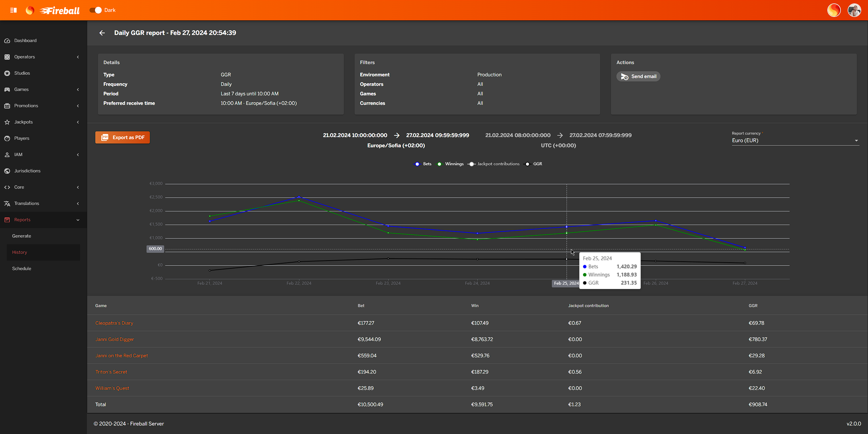This screenshot has width=868, height=434.
Task: Click the Fireball logo icon at top right
Action: 834,10
